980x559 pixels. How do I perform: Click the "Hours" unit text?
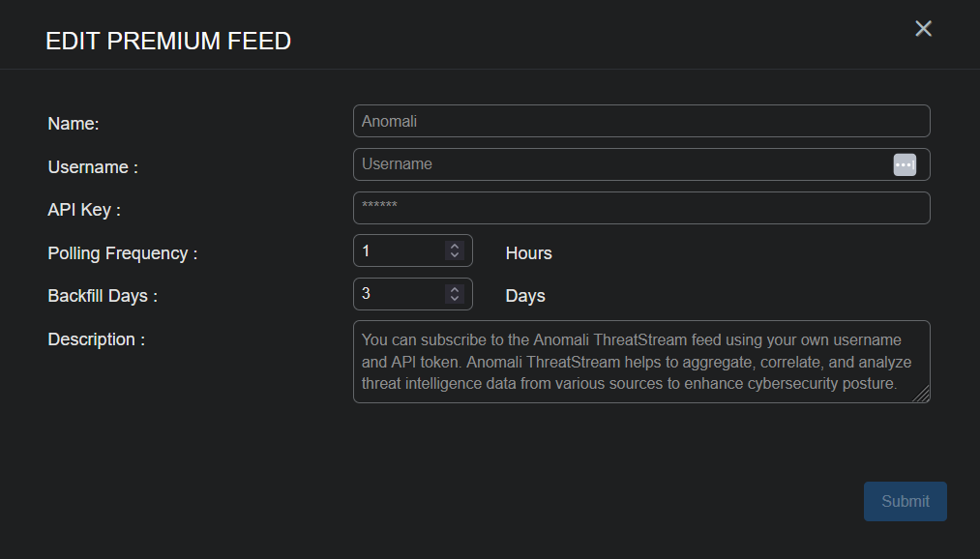(528, 253)
